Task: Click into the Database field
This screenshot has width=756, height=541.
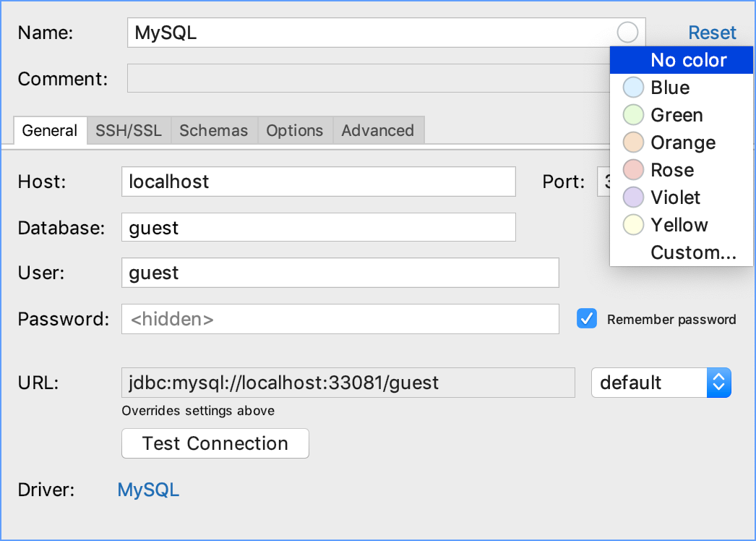Action: (x=318, y=227)
